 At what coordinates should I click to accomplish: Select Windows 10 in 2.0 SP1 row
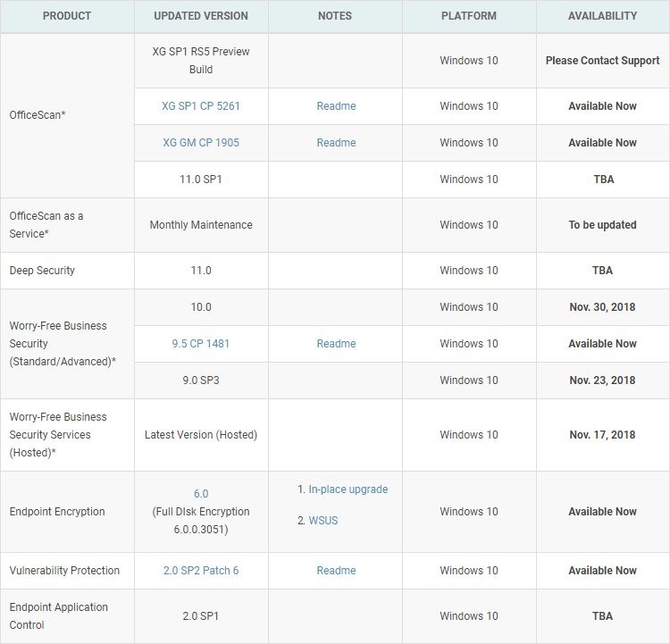(x=469, y=616)
